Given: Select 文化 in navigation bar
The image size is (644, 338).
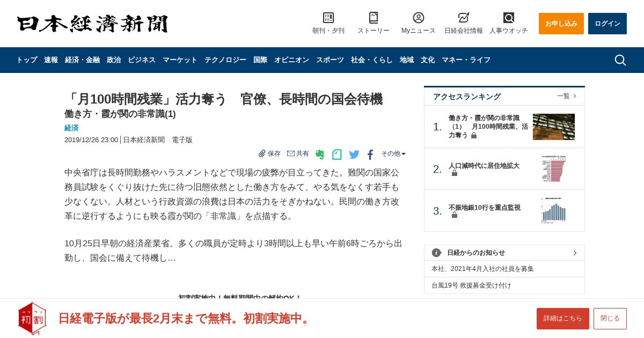Looking at the screenshot, I should click(428, 60).
